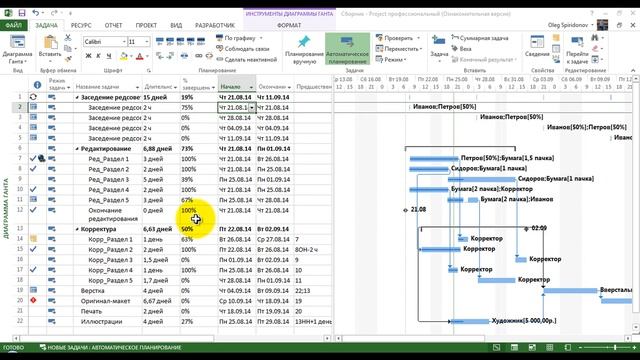The width and height of the screenshot is (640, 360).
Task: Click the Format Painter brush icon
Action: click(68, 59)
